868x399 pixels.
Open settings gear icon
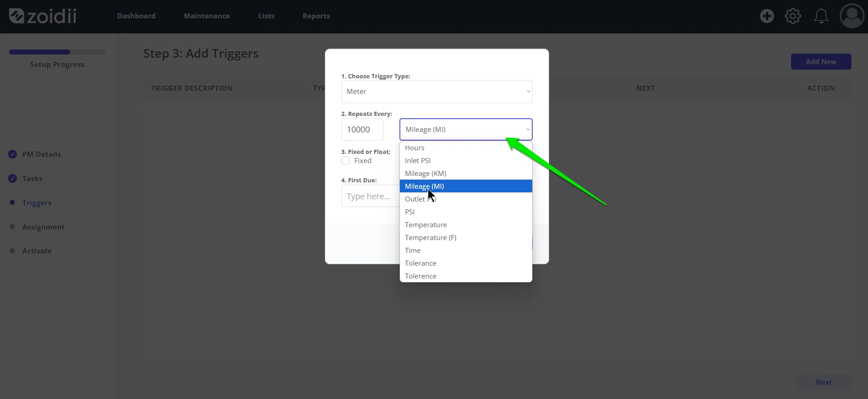coord(793,16)
